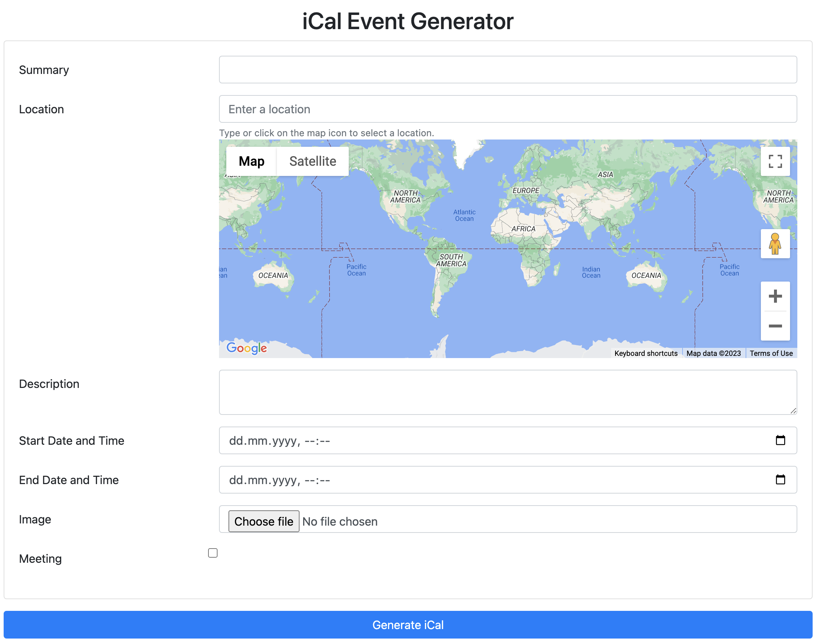View keyboard shortcuts for the map
Viewport: 817px width, 644px height.
coord(646,353)
